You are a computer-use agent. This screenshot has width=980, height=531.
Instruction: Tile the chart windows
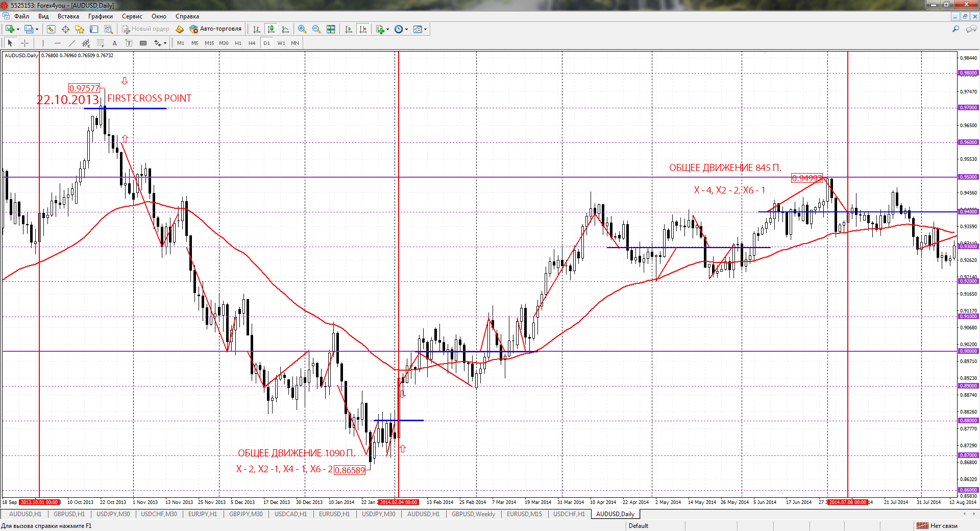point(331,29)
